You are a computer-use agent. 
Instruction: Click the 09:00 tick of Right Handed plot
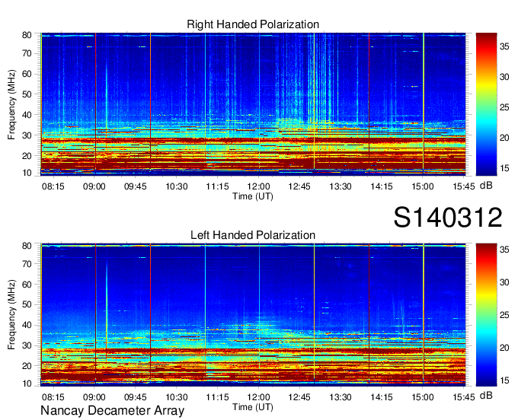click(x=94, y=186)
